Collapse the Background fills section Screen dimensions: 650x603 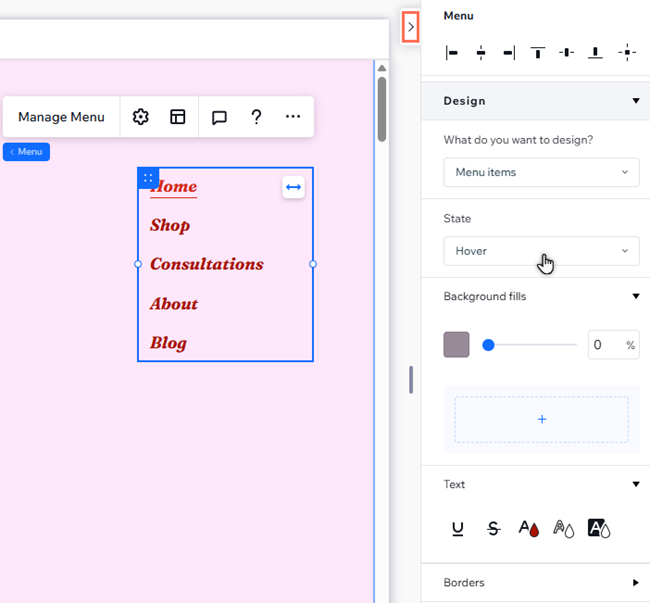pos(636,296)
